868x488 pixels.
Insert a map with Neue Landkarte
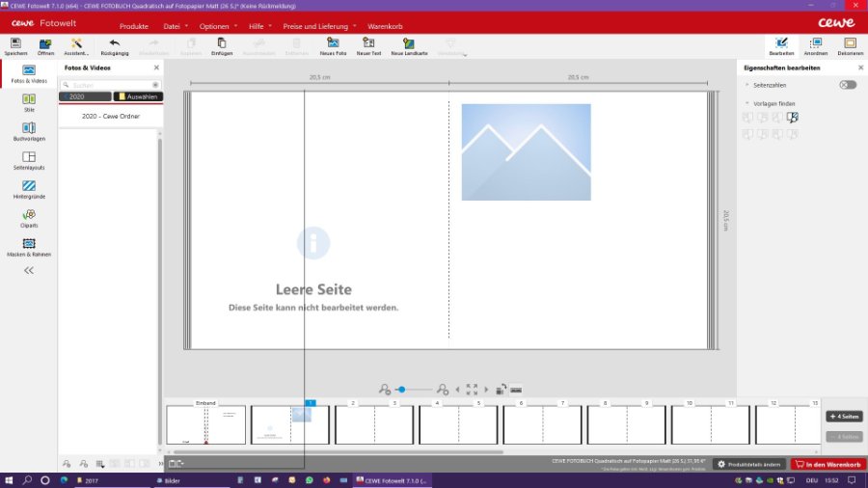409,46
